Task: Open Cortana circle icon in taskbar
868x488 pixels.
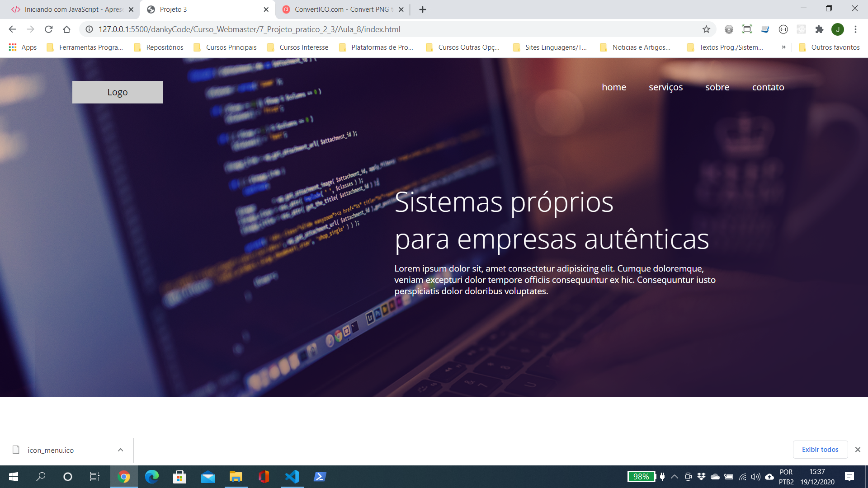Action: 68,477
